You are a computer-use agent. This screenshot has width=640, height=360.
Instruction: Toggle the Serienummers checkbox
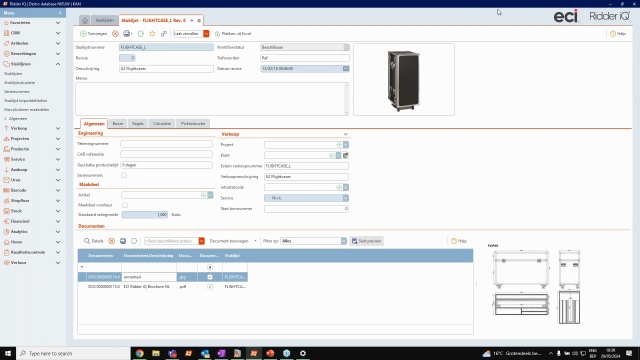[124, 175]
